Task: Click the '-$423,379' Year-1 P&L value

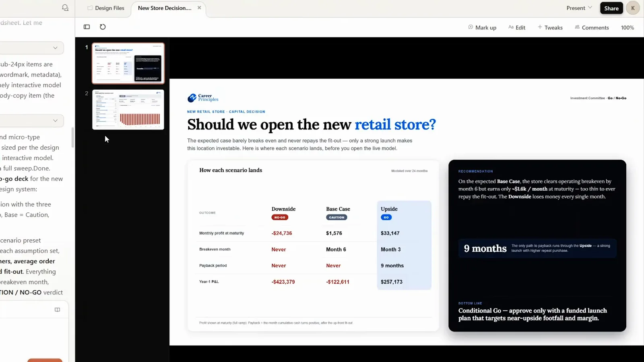Action: pos(283,282)
